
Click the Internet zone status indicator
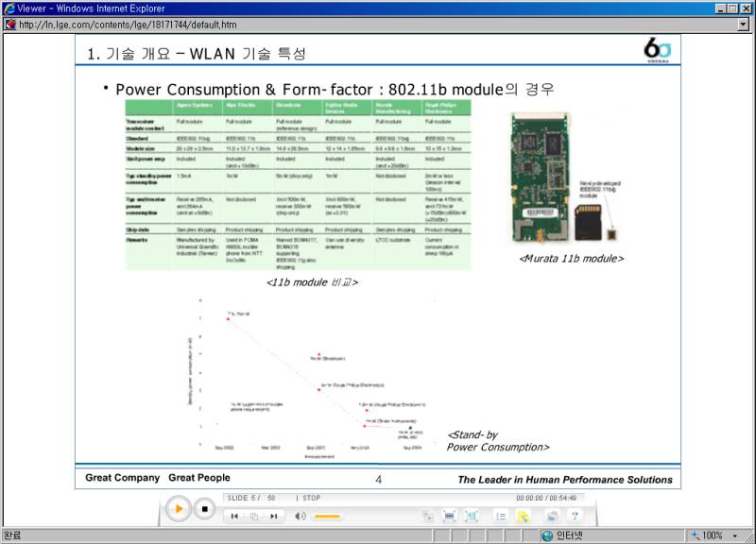pyautogui.click(x=565, y=535)
